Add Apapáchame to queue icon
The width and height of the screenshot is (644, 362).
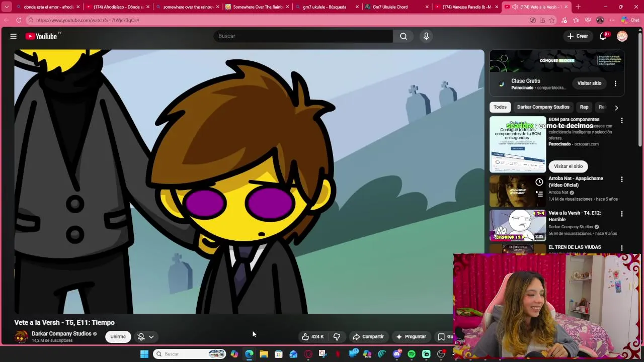[539, 194]
